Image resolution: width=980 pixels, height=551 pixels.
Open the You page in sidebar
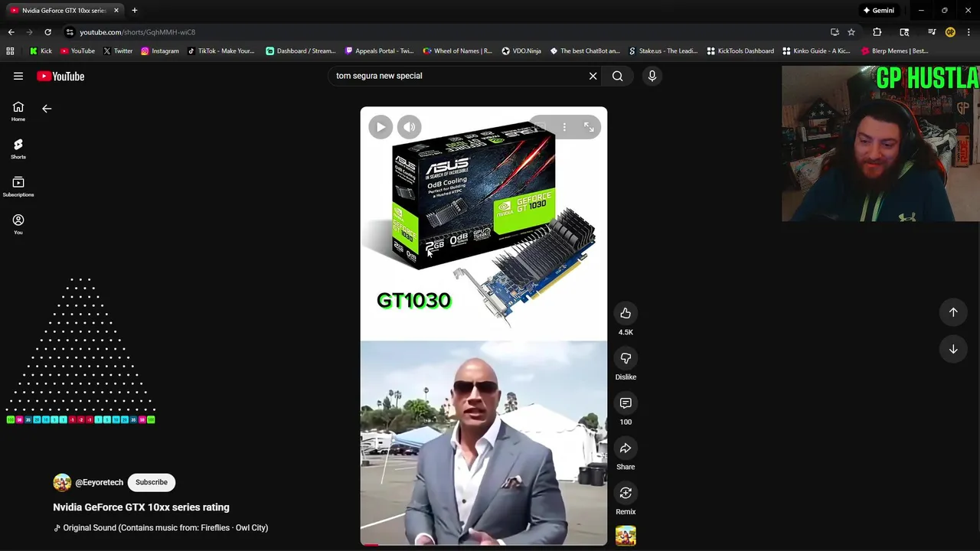(x=18, y=224)
